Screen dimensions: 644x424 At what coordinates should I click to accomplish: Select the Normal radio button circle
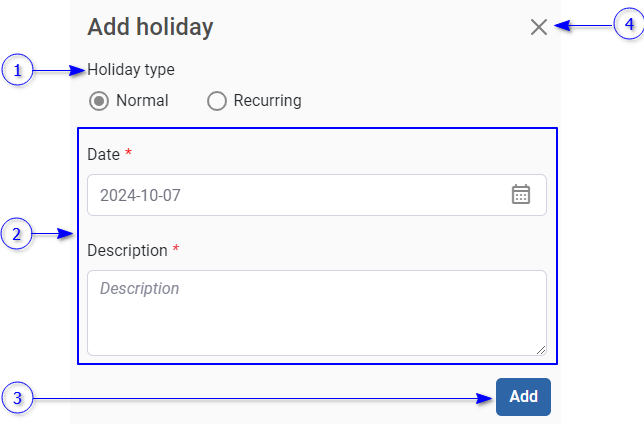pyautogui.click(x=99, y=101)
